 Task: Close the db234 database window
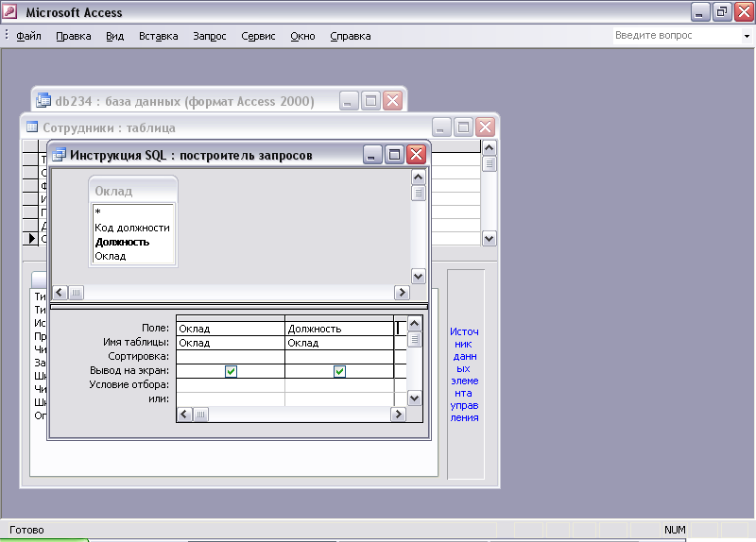point(392,101)
